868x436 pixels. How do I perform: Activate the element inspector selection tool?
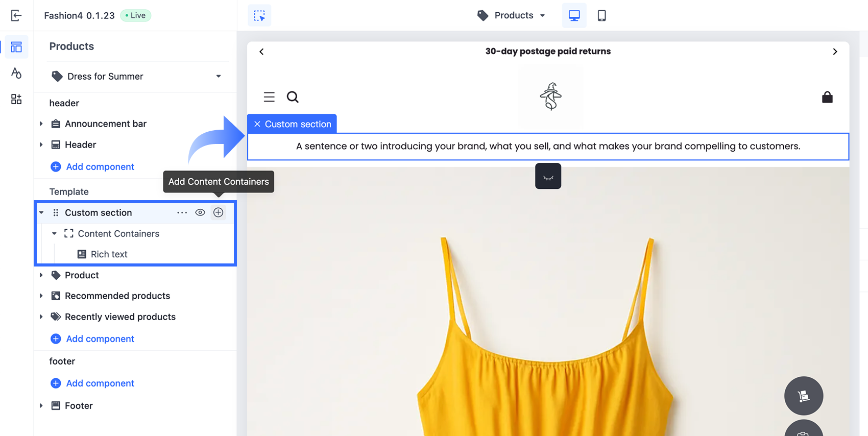[x=259, y=15]
